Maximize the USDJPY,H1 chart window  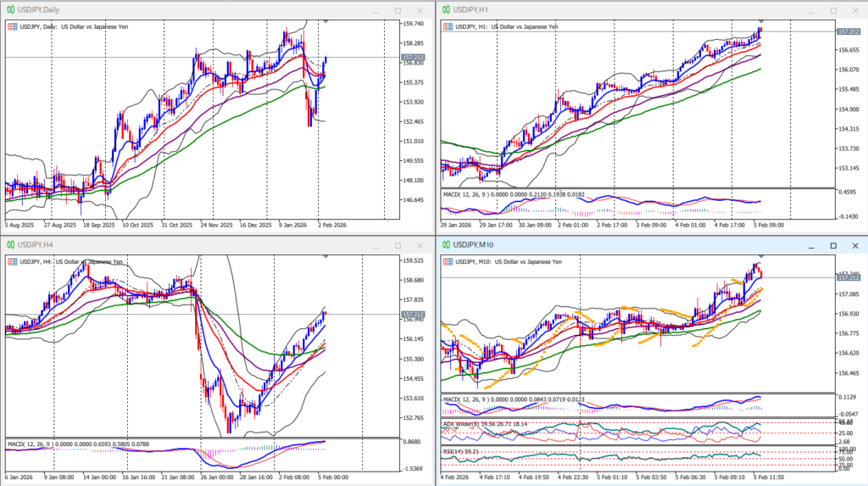[x=833, y=10]
